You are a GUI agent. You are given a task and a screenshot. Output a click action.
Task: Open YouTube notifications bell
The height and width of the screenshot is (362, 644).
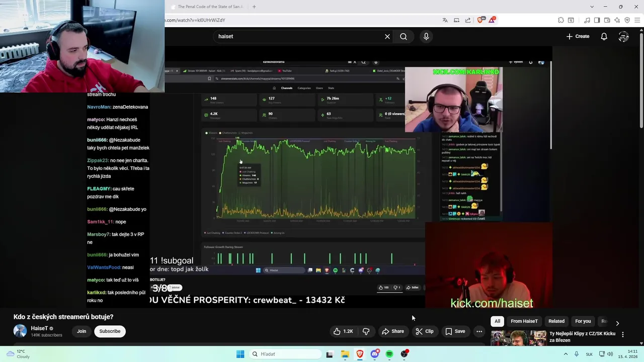coord(604,36)
